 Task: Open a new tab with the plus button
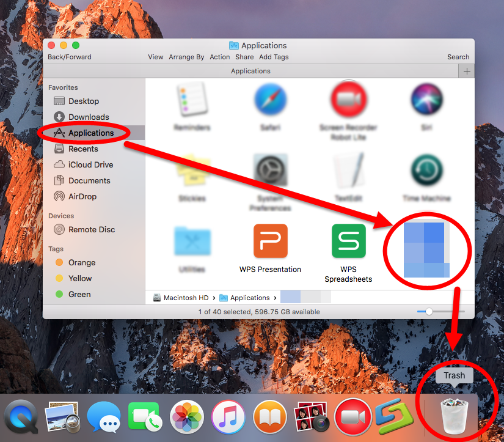click(466, 71)
